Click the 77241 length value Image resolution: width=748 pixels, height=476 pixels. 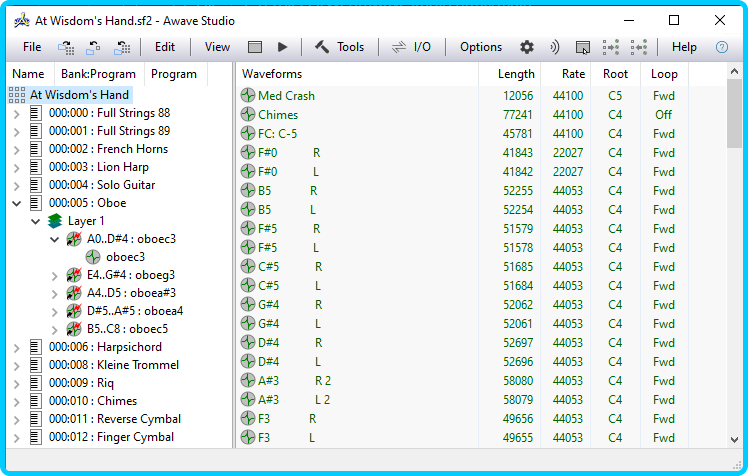click(x=518, y=115)
